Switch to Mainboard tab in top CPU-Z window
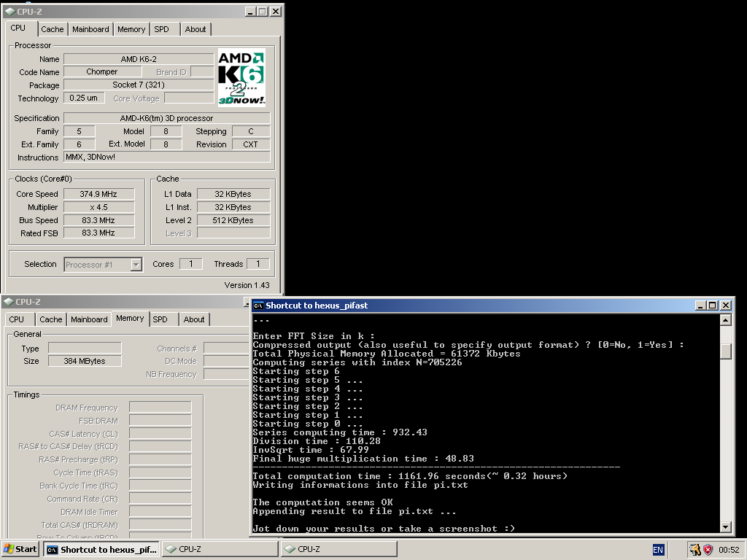This screenshot has width=747, height=560. 90,29
